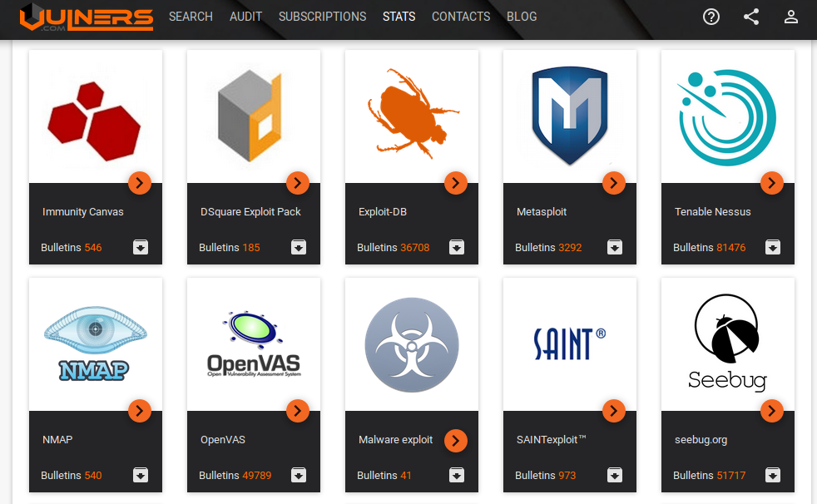Open Exploit-DB via orange arrow button

[455, 183]
